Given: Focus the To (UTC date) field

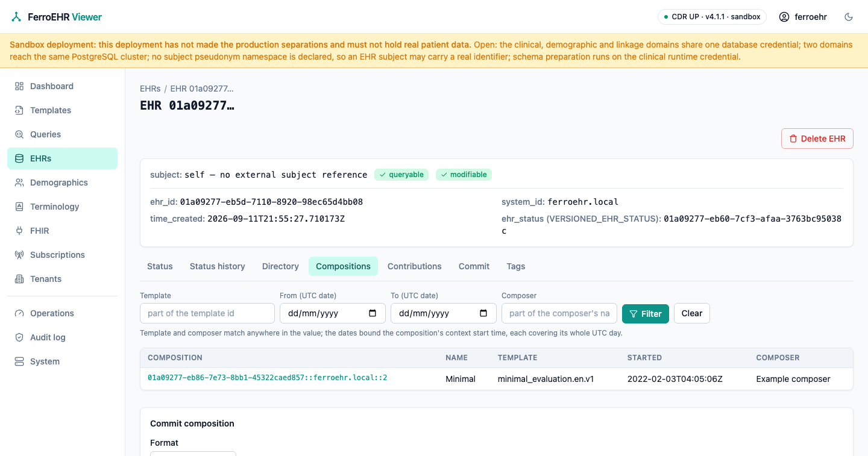Looking at the screenshot, I should pos(444,313).
